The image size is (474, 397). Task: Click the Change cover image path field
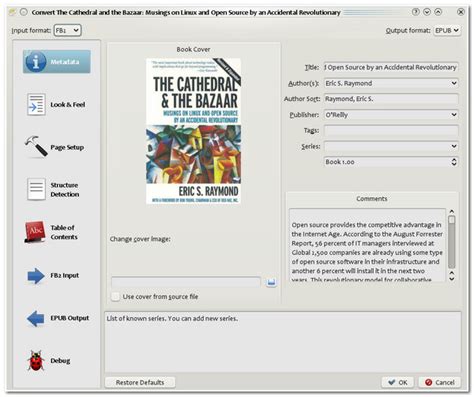(x=186, y=282)
